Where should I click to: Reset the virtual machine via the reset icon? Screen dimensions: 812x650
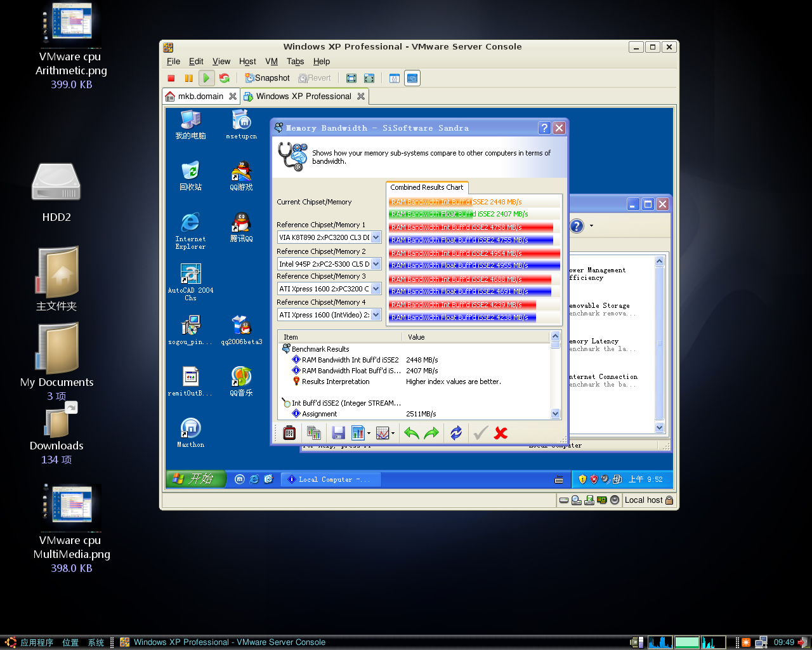tap(224, 78)
